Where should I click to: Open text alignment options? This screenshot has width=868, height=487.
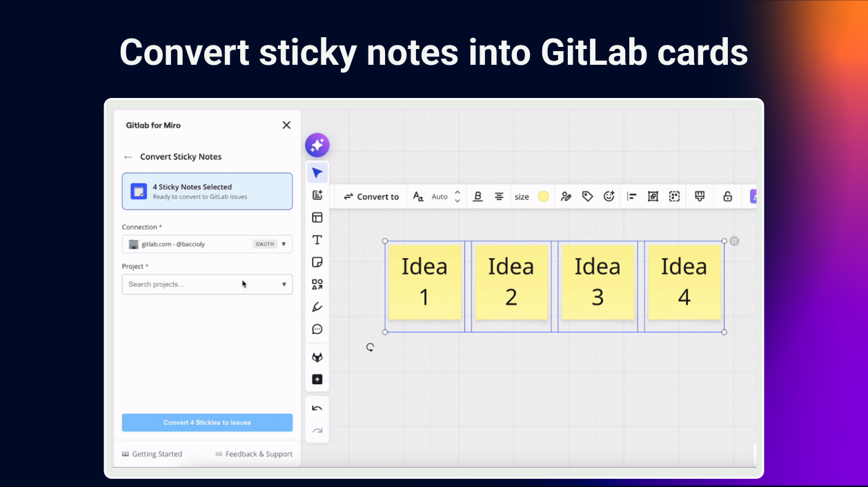click(x=499, y=197)
